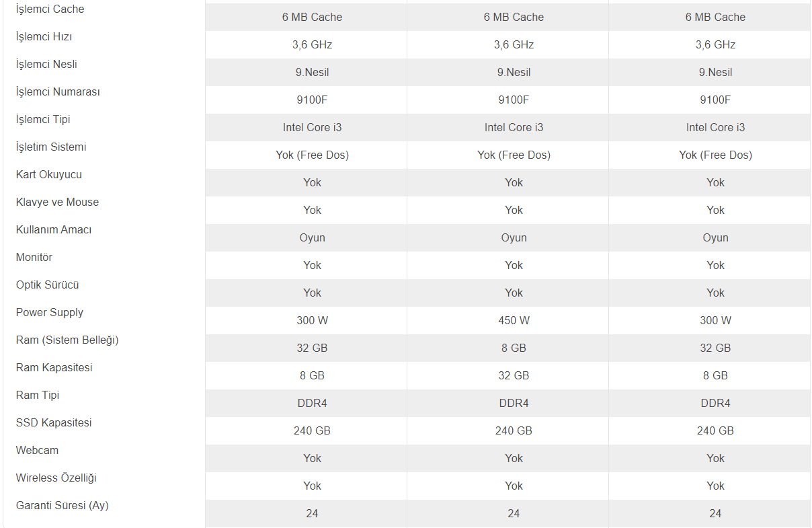The height and width of the screenshot is (528, 812).
Task: Select the İşlemci Numarası label
Action: coord(58,92)
